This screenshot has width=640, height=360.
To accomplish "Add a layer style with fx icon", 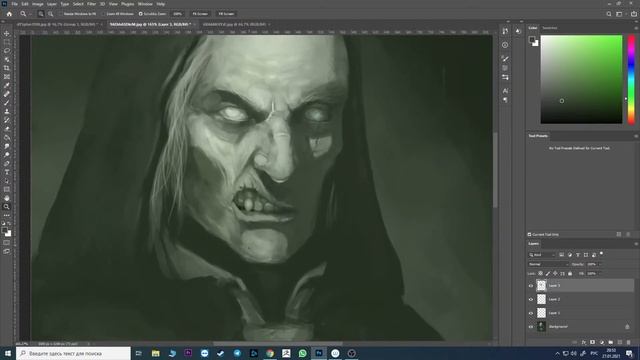I will pyautogui.click(x=584, y=342).
